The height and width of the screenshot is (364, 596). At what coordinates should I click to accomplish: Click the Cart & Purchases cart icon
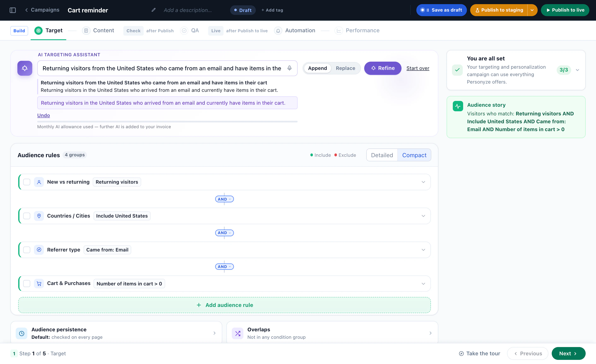(39, 284)
